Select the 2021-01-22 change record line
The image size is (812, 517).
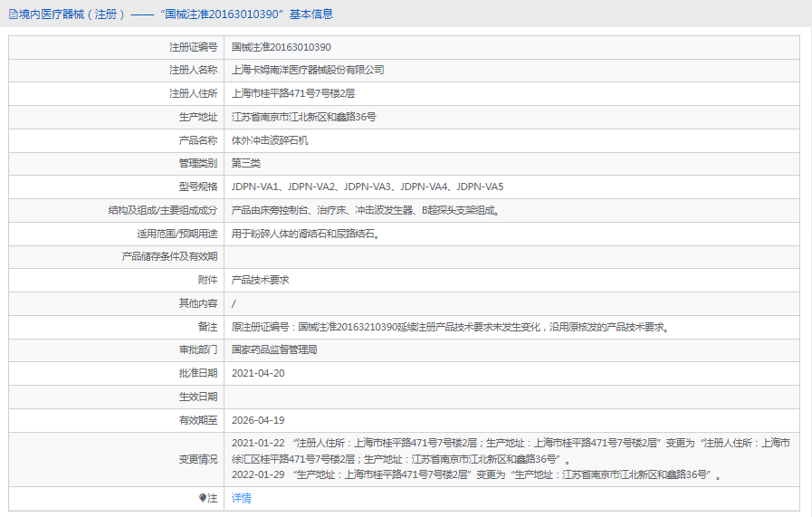(x=511, y=451)
